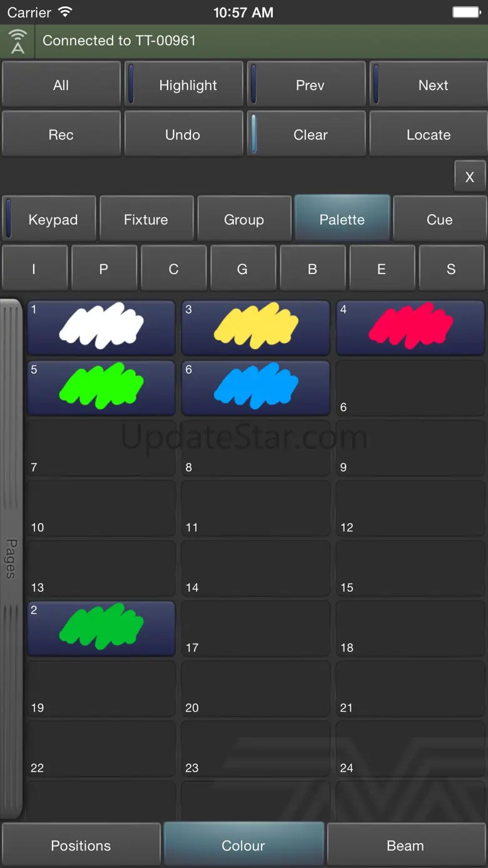Open the Beam palette tab
The height and width of the screenshot is (868, 488).
(x=405, y=845)
